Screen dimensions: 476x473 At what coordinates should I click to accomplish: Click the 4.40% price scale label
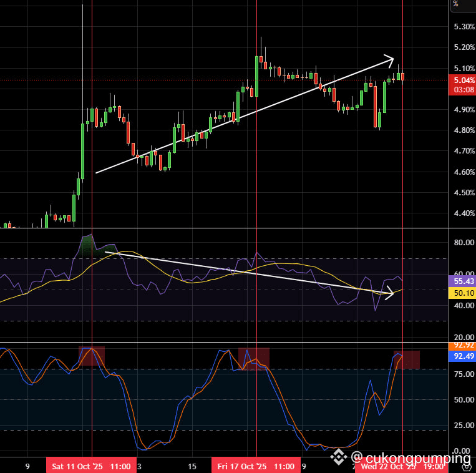point(464,213)
